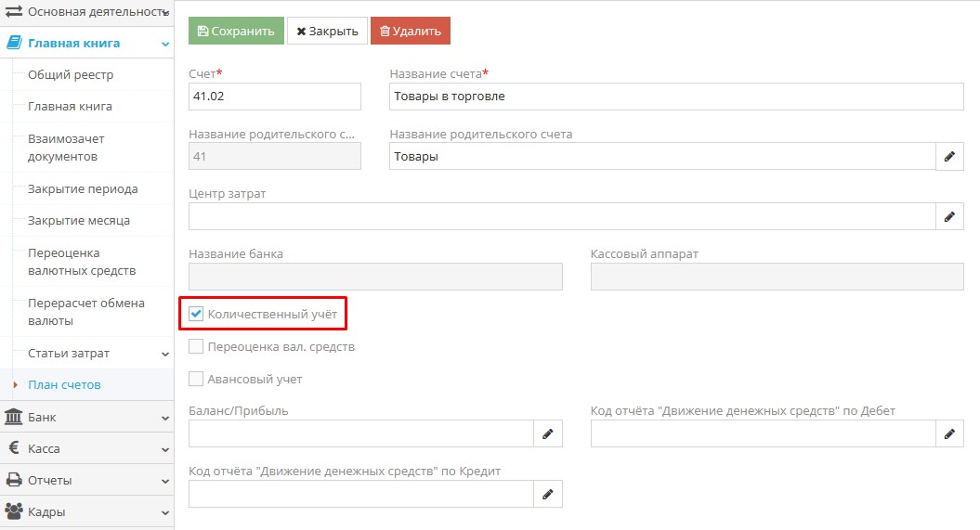The width and height of the screenshot is (980, 530).
Task: Click pencil icon beside parent account name
Action: pyautogui.click(x=948, y=157)
